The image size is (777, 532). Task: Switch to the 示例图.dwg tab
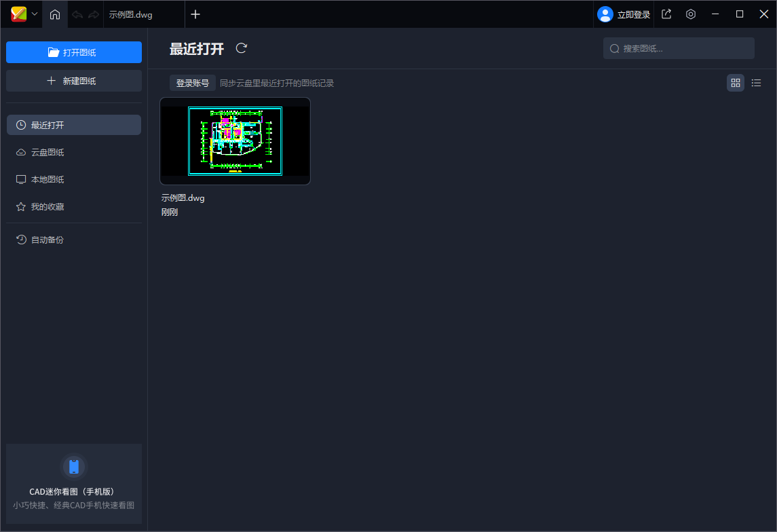(131, 14)
